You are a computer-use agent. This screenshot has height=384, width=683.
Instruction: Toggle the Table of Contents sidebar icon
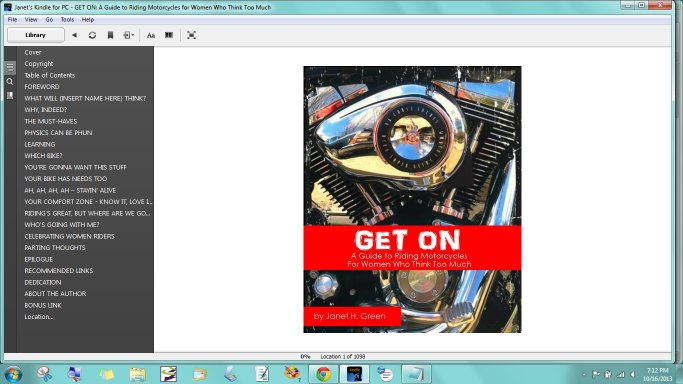(x=10, y=67)
